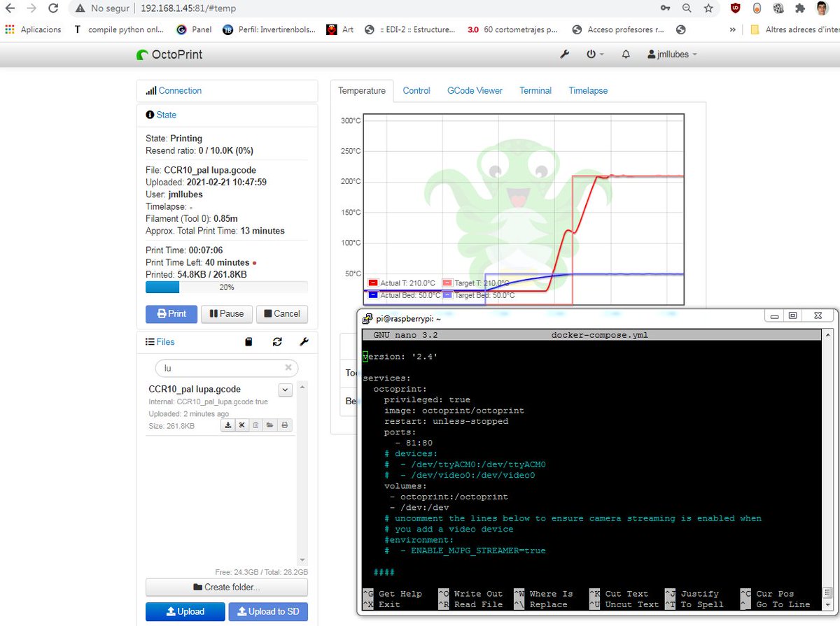Open the film reel extension icon

778,8
